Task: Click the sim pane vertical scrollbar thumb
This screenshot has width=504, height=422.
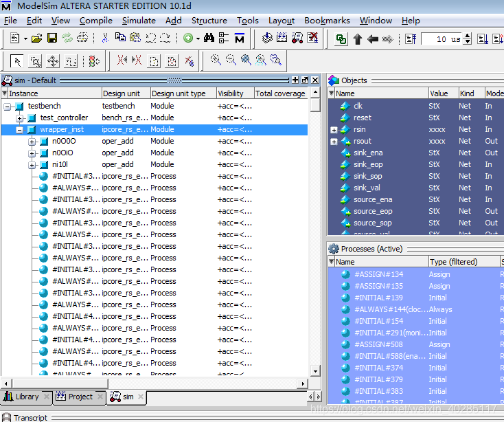Action: 315,105
